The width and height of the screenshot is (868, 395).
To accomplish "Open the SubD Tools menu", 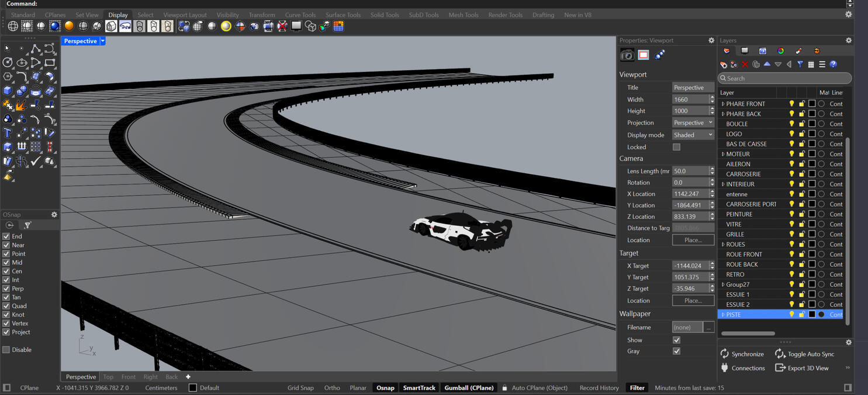I will click(423, 15).
